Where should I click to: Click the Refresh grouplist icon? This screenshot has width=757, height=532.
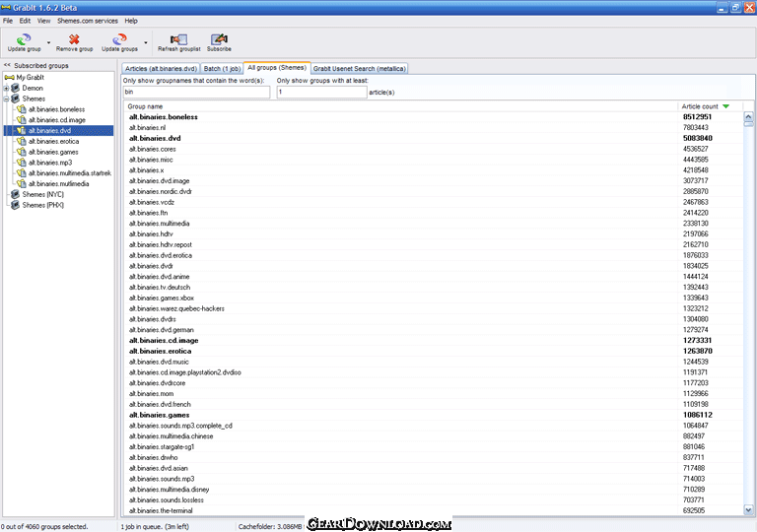click(x=178, y=39)
